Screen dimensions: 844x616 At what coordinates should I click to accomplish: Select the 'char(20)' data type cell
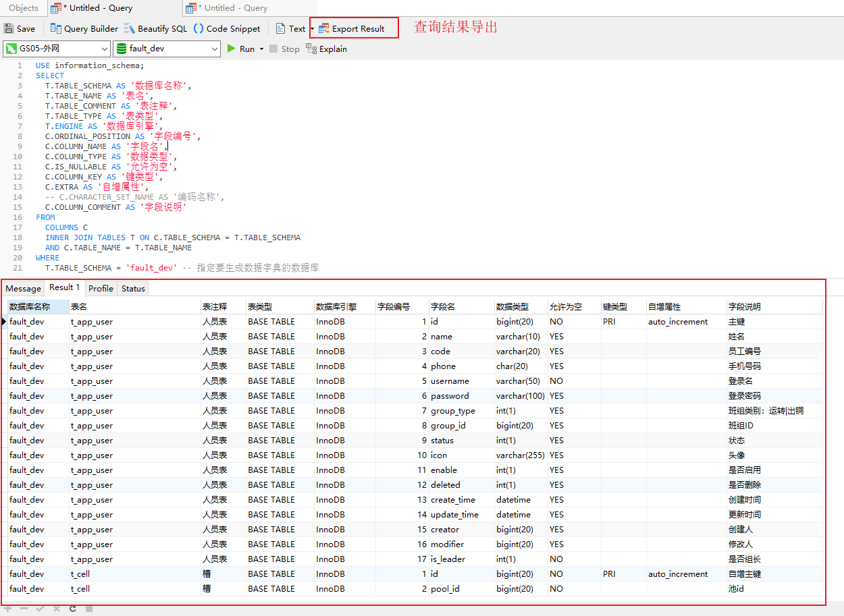[x=521, y=366]
